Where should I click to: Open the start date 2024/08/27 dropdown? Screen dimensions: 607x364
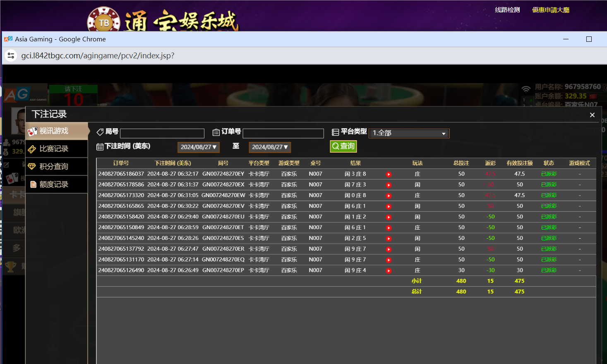pos(199,147)
